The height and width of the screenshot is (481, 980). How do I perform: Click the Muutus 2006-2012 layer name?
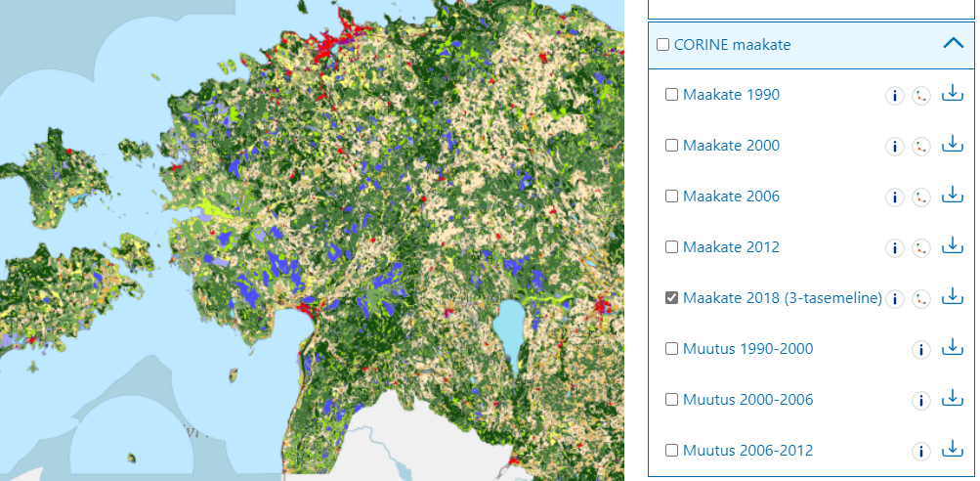748,450
